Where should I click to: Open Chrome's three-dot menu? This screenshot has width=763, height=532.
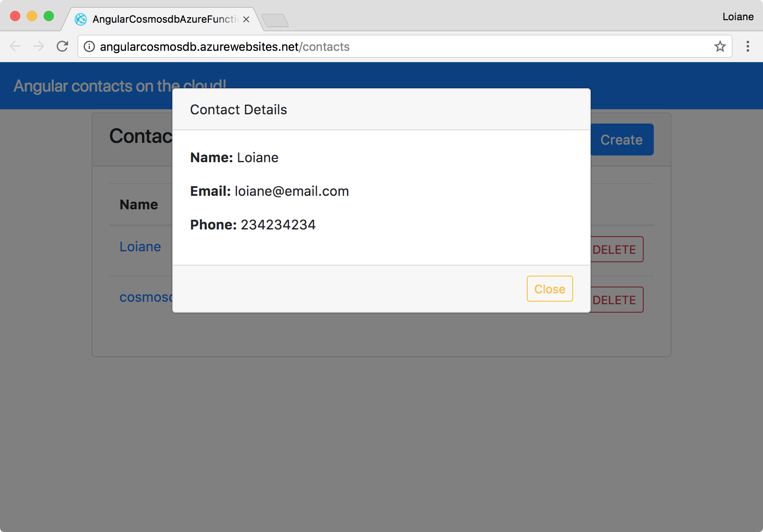click(748, 46)
